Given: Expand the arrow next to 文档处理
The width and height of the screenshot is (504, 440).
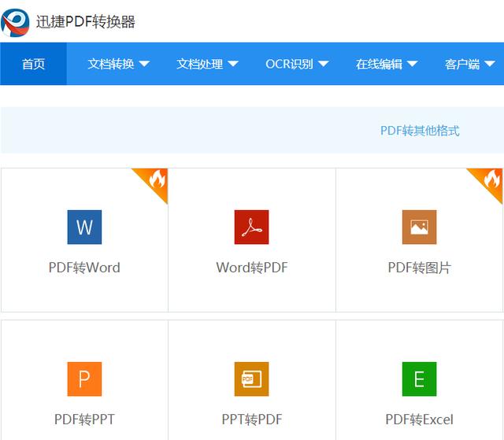Looking at the screenshot, I should click(233, 64).
